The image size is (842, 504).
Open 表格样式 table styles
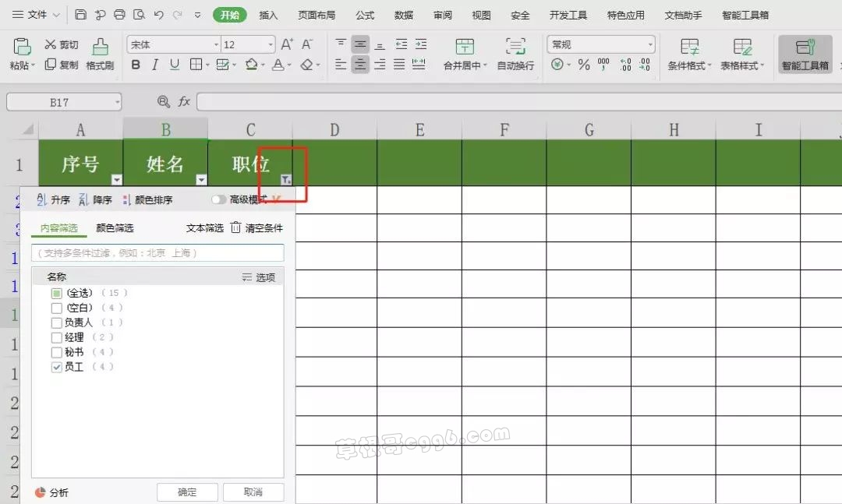(x=742, y=54)
